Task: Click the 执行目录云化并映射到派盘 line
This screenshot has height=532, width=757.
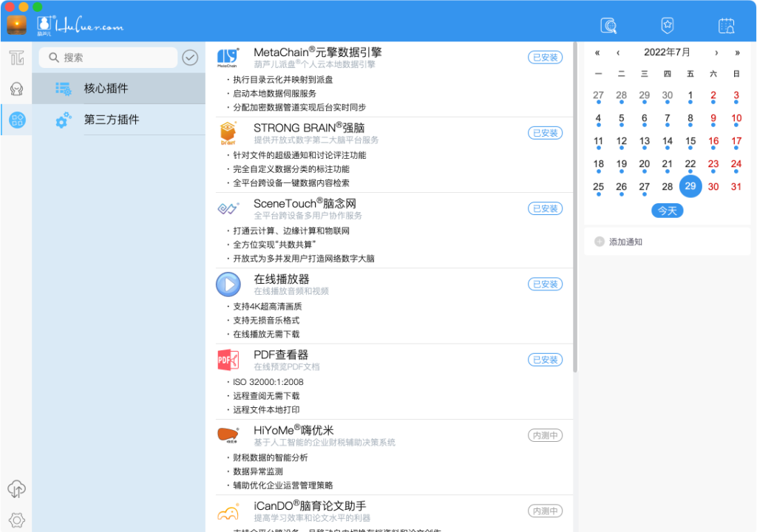Action: click(283, 80)
